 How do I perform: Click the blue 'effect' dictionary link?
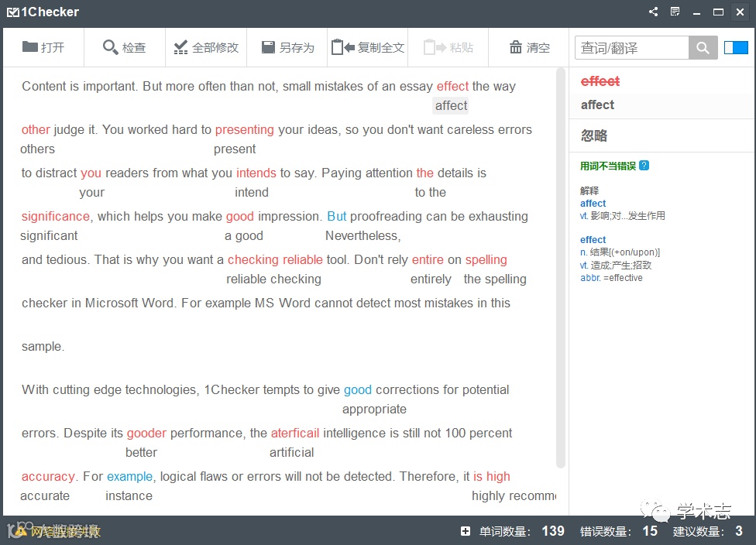click(x=593, y=239)
